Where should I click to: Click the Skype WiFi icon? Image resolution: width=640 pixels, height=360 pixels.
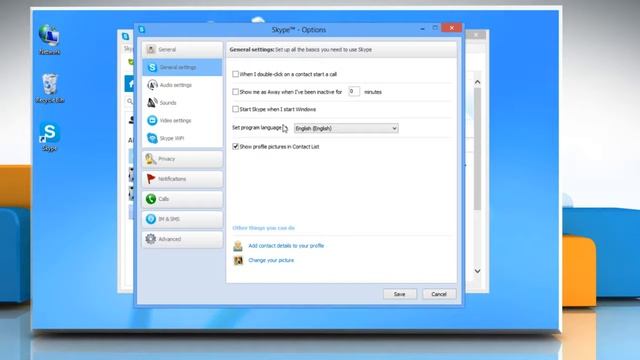coord(152,138)
